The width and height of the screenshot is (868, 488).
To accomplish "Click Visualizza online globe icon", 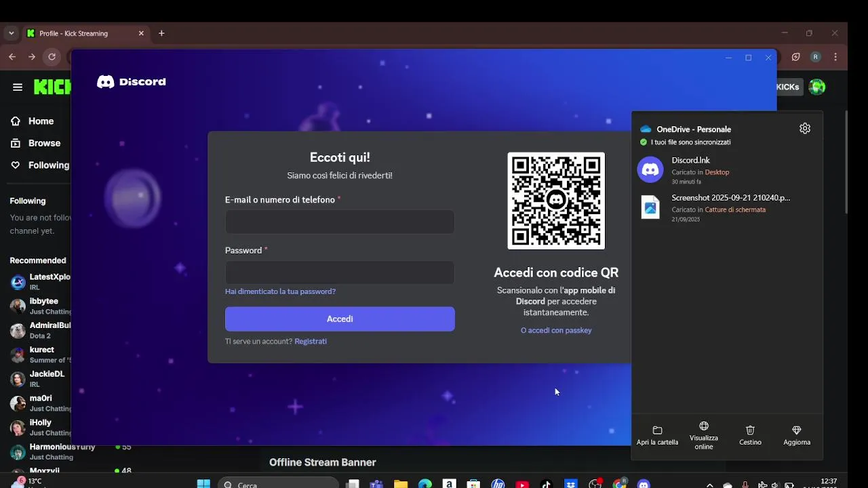I will pos(704,426).
